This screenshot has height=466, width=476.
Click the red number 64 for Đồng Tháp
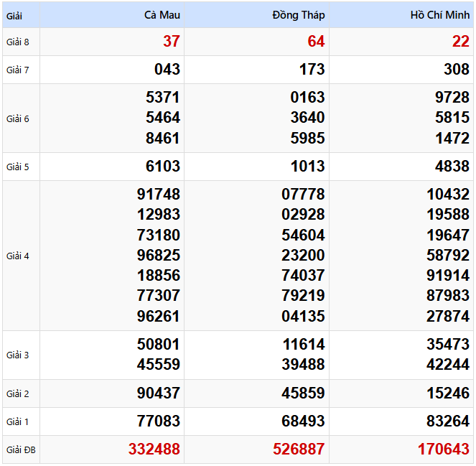coord(316,42)
